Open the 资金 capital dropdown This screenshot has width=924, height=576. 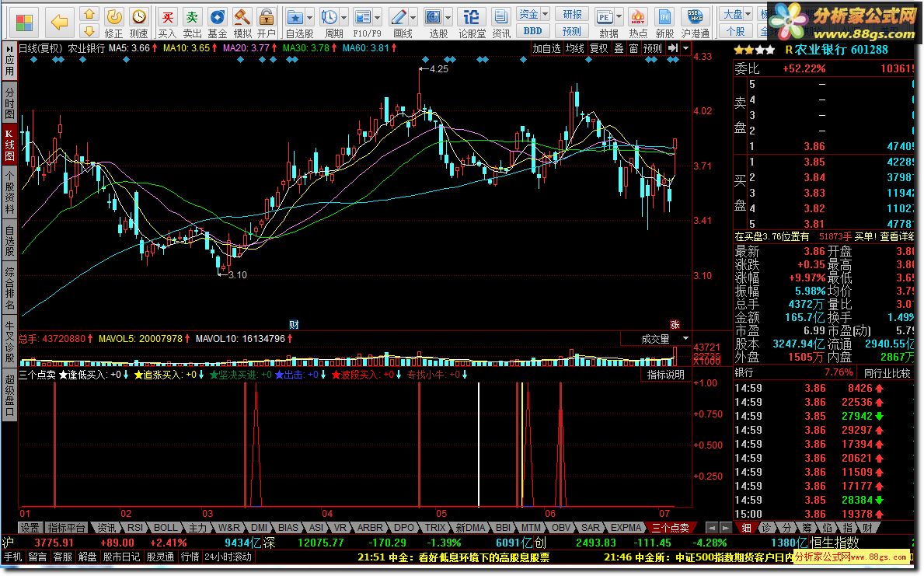(532, 14)
